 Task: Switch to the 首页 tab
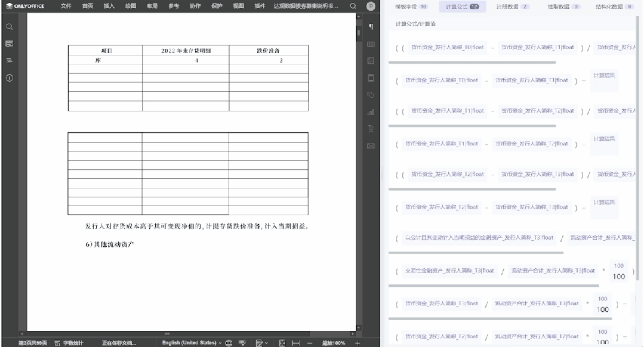click(x=88, y=6)
